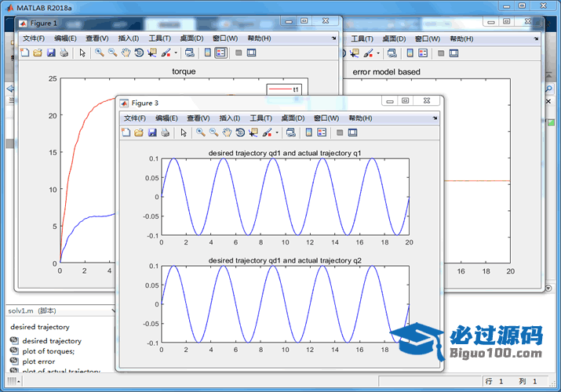The height and width of the screenshot is (392, 561).
Task: Hide Plot Tools icon in Figure 1
Action: [239, 53]
